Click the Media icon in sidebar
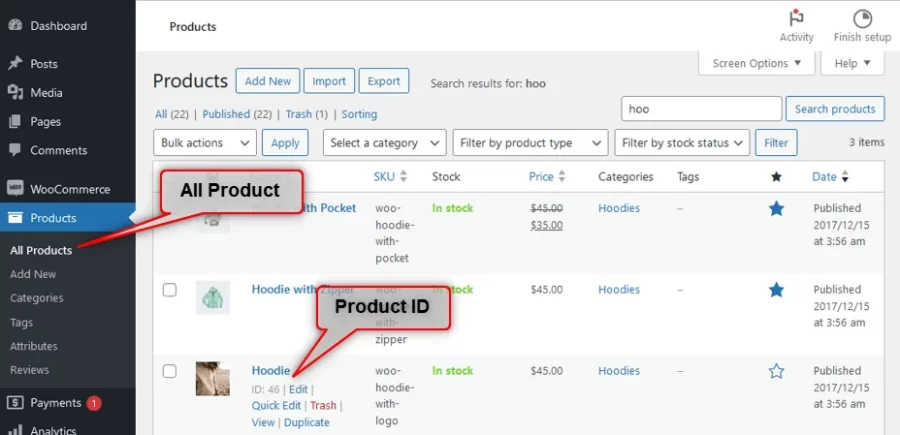Image resolution: width=900 pixels, height=435 pixels. pos(15,92)
